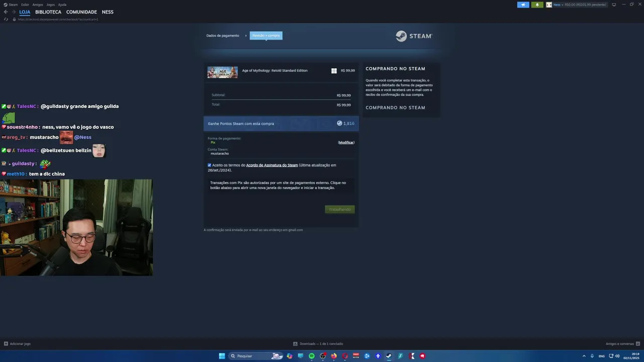The height and width of the screenshot is (362, 644).
Task: Open Surfshark from the taskbar
Action: [x=400, y=356]
